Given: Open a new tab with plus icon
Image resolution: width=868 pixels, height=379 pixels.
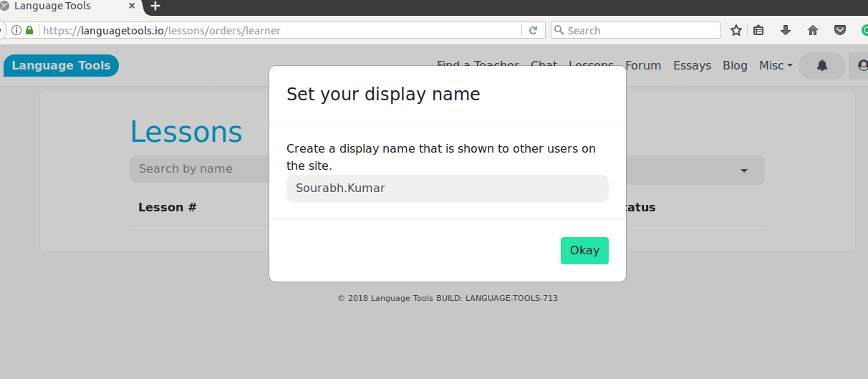Looking at the screenshot, I should (155, 6).
